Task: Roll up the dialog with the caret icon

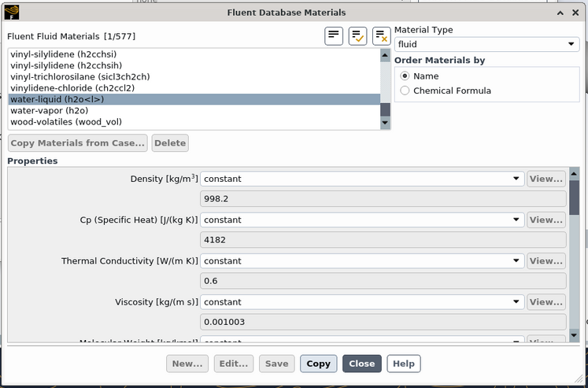Action: pyautogui.click(x=560, y=13)
